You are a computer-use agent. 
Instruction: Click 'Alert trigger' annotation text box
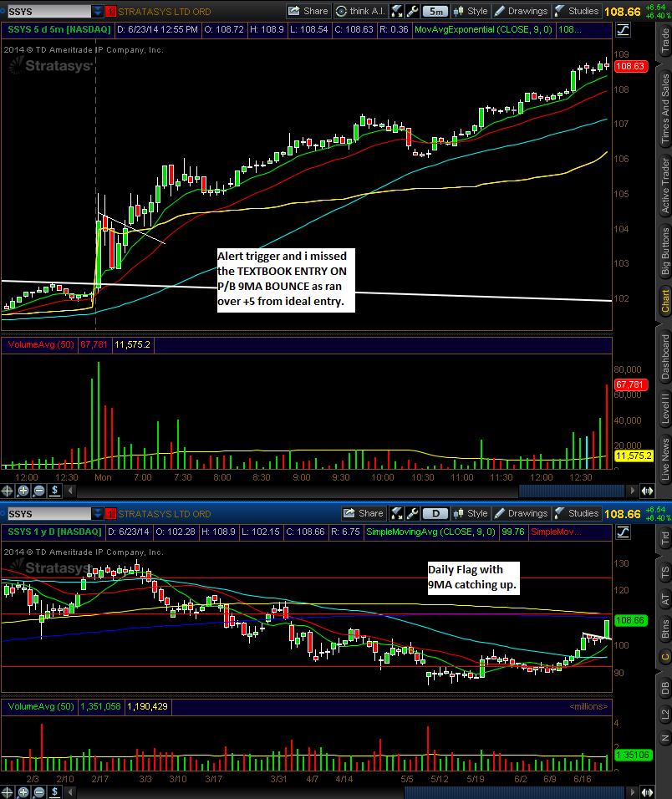[x=285, y=279]
